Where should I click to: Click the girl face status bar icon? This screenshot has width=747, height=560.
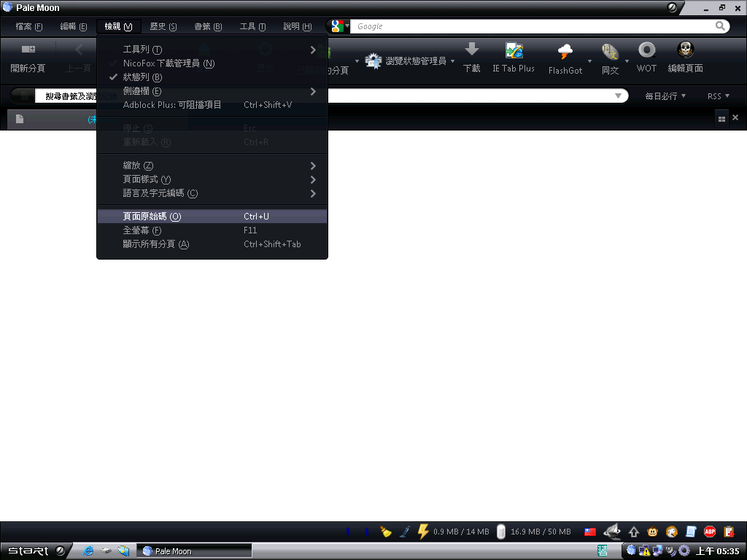671,532
